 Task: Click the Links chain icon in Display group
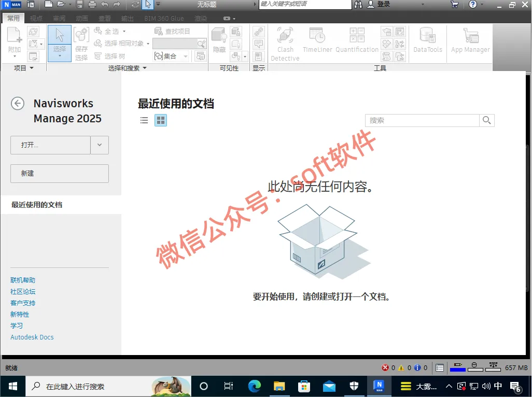pyautogui.click(x=259, y=32)
